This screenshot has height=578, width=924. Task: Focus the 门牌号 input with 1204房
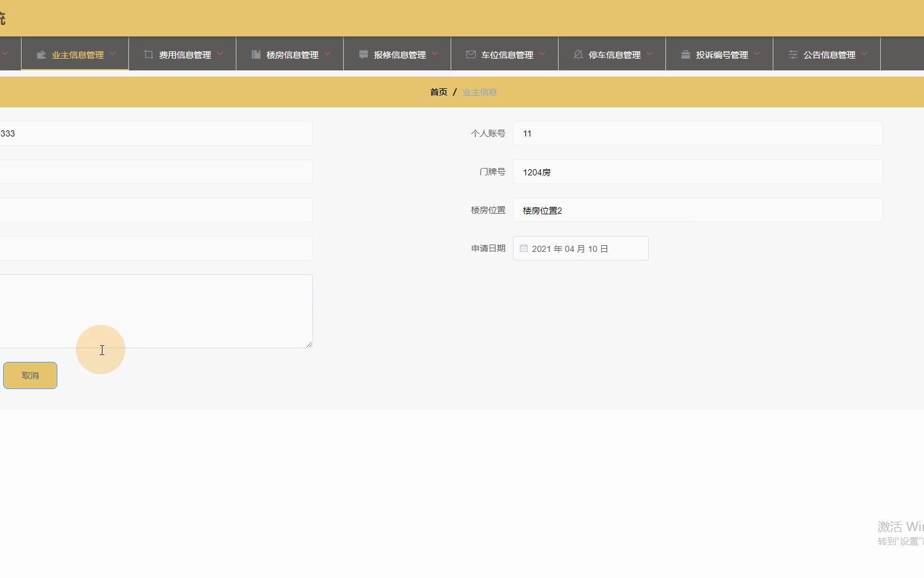pyautogui.click(x=698, y=172)
